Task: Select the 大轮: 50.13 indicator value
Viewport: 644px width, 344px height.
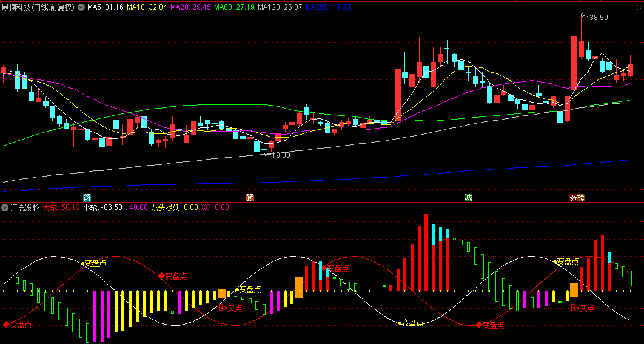Action: [x=62, y=207]
